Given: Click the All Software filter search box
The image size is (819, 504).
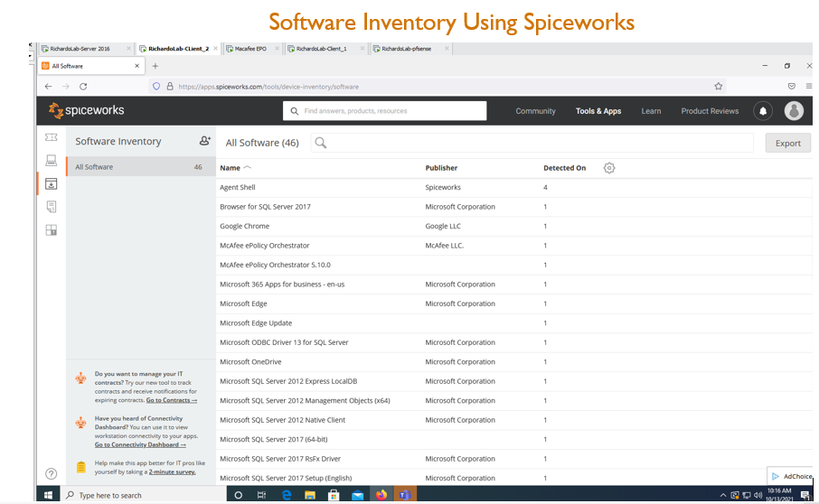Looking at the screenshot, I should point(532,143).
